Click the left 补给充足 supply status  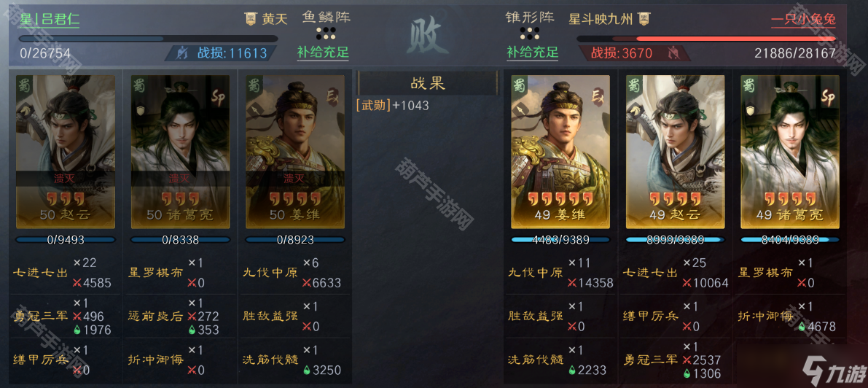click(324, 53)
